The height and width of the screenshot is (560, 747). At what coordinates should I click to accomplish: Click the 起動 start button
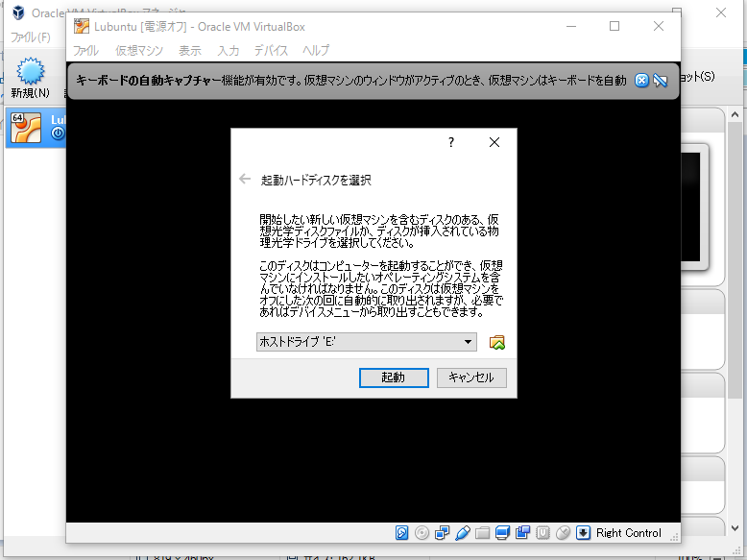(x=394, y=377)
